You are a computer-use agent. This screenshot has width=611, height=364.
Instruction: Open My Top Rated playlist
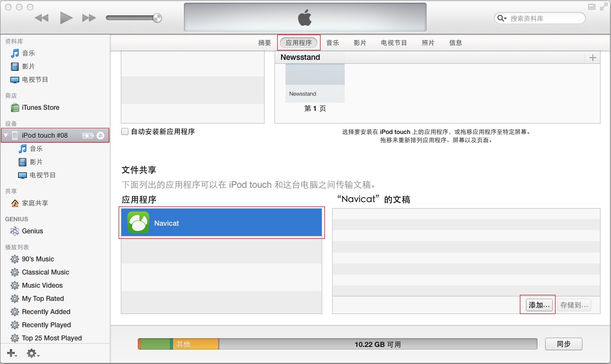37,299
